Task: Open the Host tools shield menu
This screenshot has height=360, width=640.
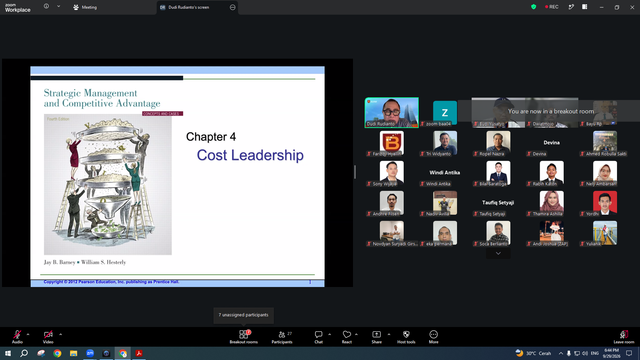Action: 406,337
